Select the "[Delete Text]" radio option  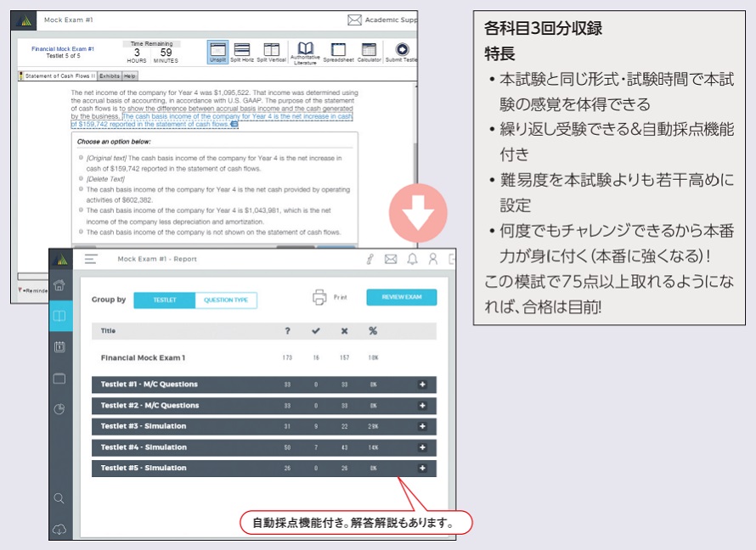[82, 179]
